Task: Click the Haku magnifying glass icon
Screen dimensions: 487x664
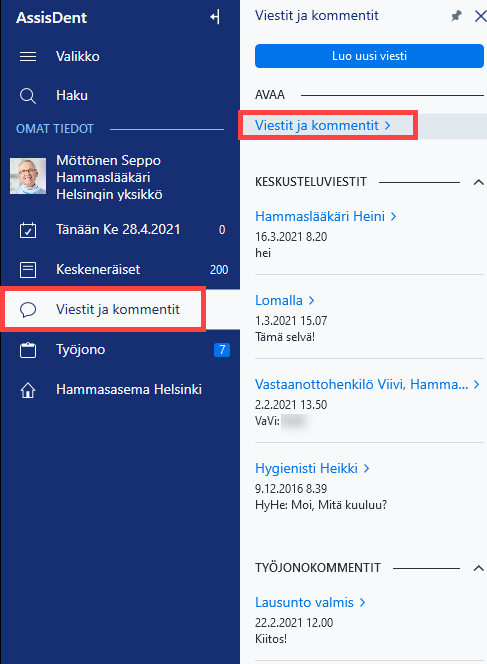Action: coord(28,96)
